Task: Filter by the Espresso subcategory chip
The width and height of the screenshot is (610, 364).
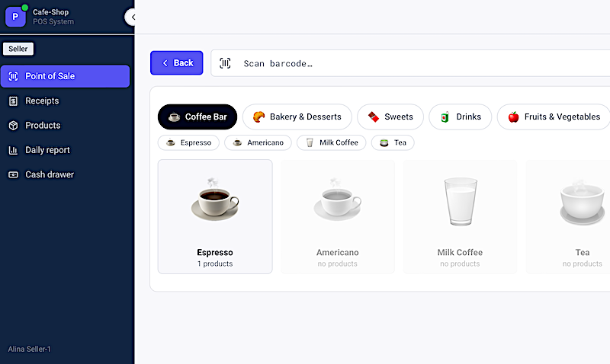Action: (x=188, y=142)
